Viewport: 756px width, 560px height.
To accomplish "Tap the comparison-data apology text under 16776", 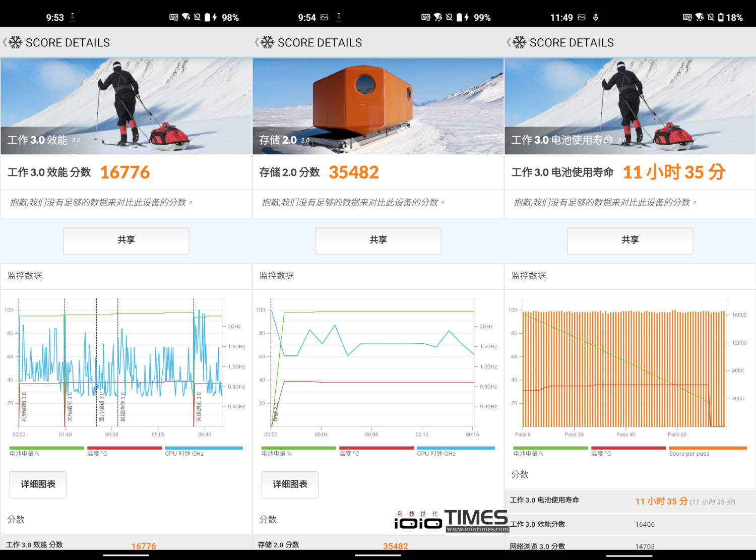I will point(101,203).
